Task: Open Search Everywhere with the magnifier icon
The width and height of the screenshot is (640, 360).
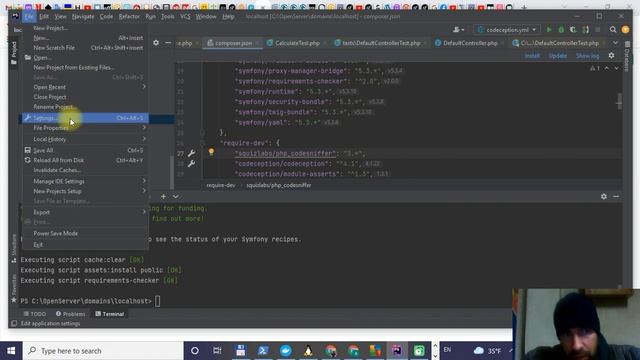Action: pyautogui.click(x=613, y=30)
